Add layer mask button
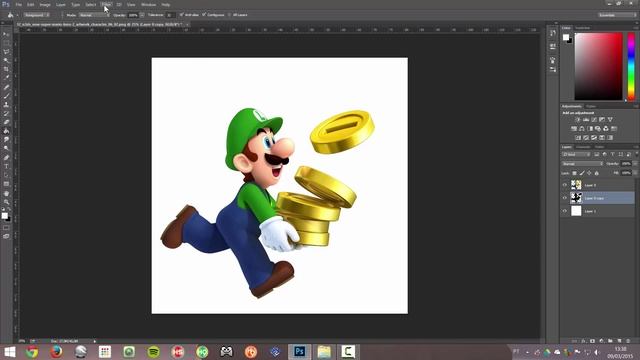640x360 pixels. coord(592,340)
